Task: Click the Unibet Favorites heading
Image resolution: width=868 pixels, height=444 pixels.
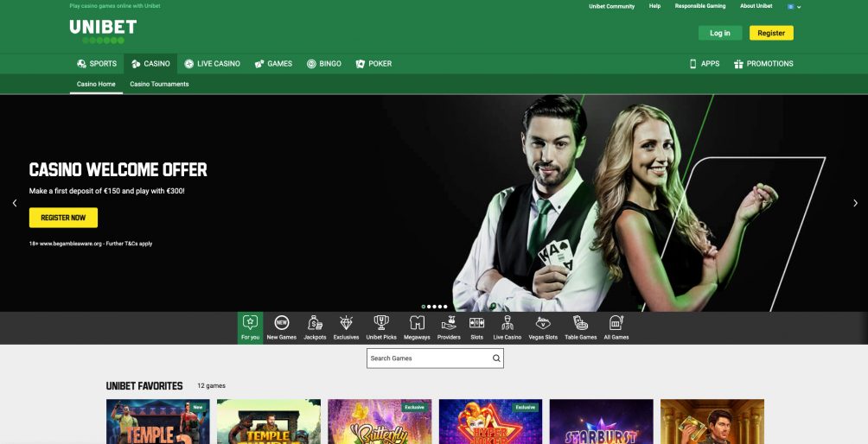Action: 144,386
